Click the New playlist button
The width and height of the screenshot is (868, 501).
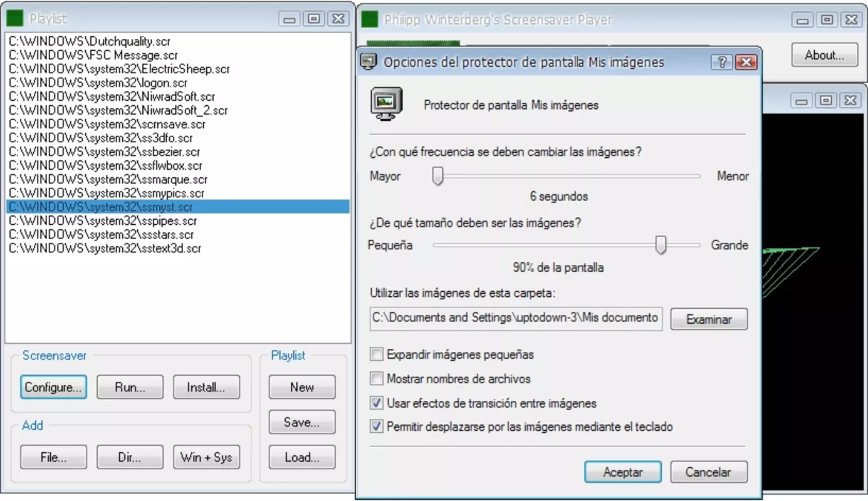point(302,387)
